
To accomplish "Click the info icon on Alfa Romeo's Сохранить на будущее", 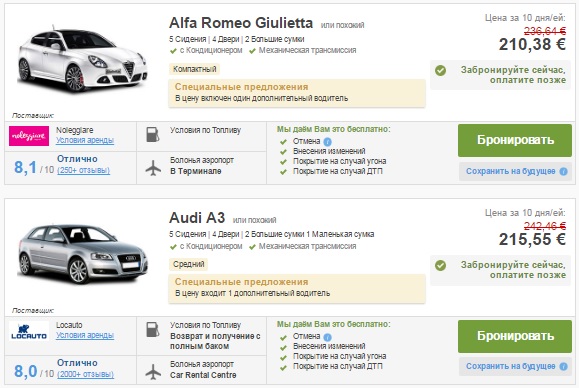I will pyautogui.click(x=563, y=171).
